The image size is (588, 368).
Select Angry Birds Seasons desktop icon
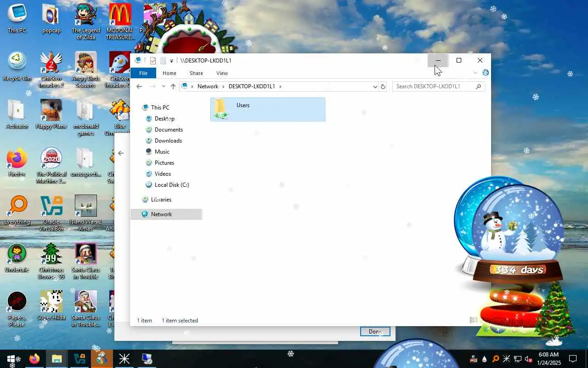tap(85, 70)
